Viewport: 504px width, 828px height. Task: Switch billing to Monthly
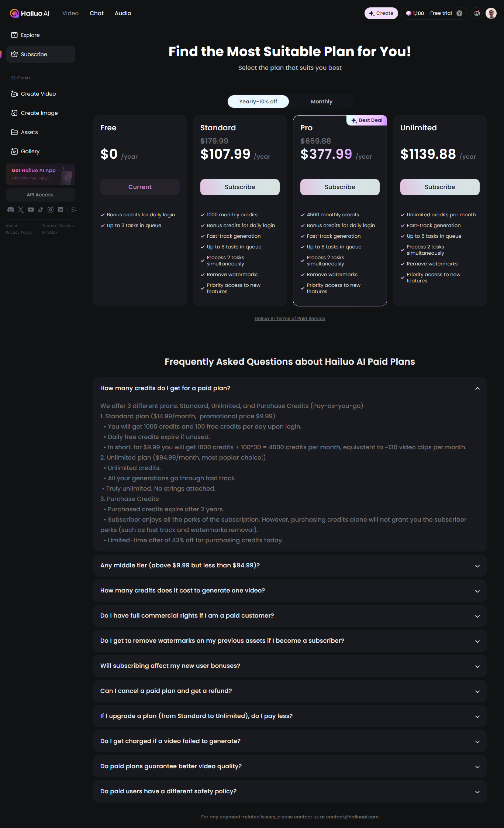pos(321,102)
